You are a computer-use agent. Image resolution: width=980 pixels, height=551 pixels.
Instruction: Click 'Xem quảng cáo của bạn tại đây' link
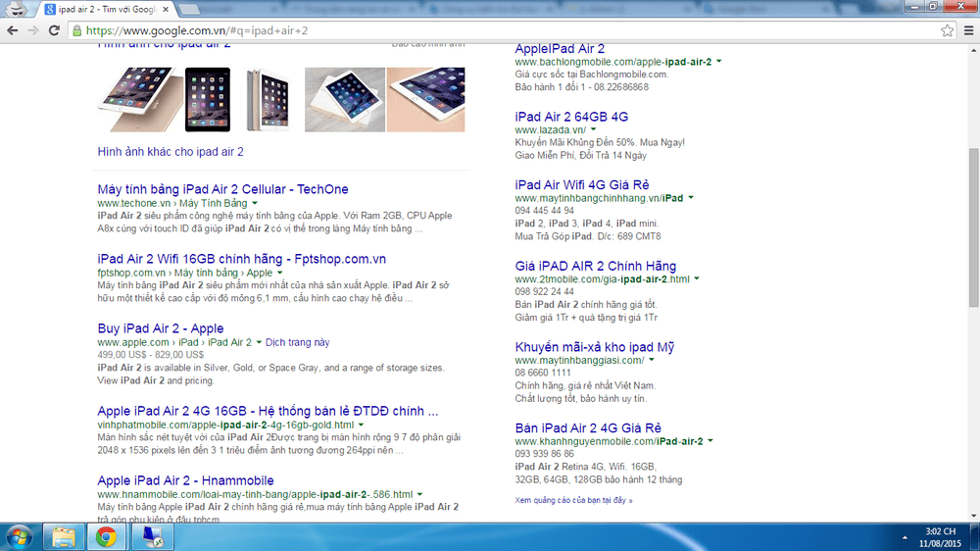click(x=573, y=500)
